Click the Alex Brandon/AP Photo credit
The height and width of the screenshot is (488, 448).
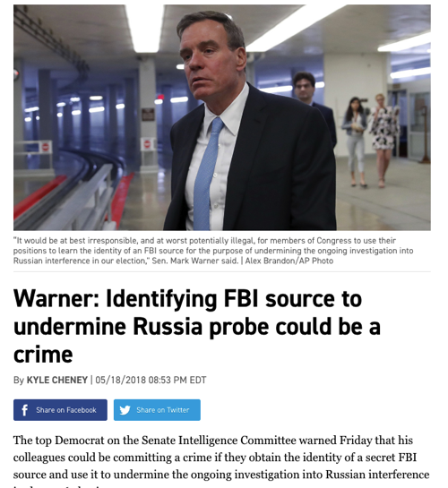[x=289, y=261]
